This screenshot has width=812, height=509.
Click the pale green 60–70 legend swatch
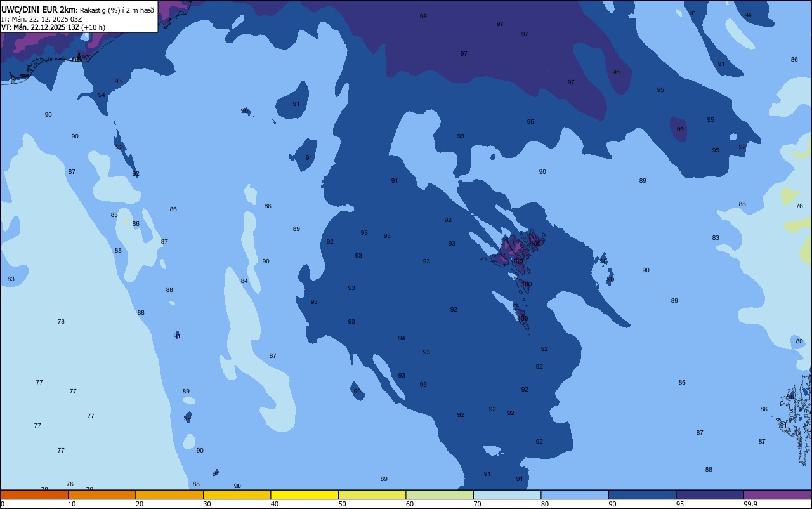pyautogui.click(x=440, y=494)
